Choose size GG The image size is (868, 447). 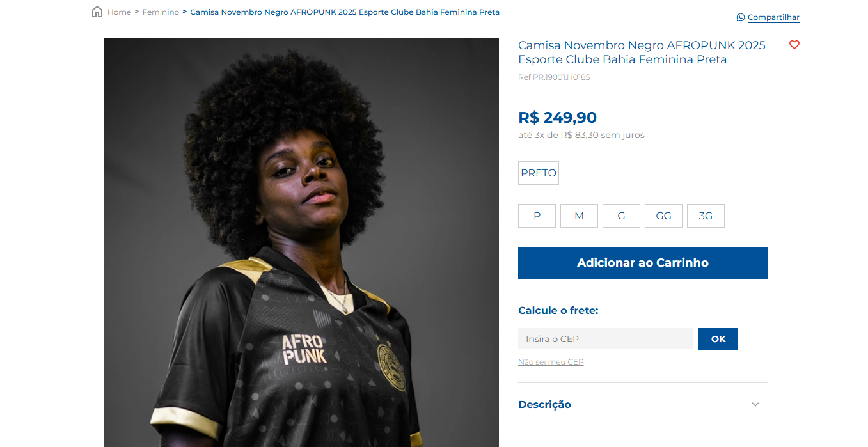click(663, 216)
